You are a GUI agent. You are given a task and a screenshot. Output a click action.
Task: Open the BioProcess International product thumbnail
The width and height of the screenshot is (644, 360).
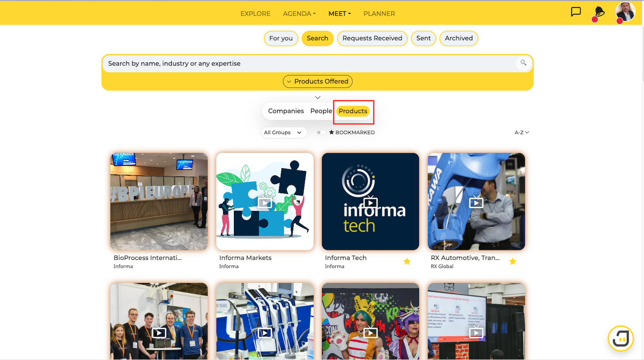point(159,201)
